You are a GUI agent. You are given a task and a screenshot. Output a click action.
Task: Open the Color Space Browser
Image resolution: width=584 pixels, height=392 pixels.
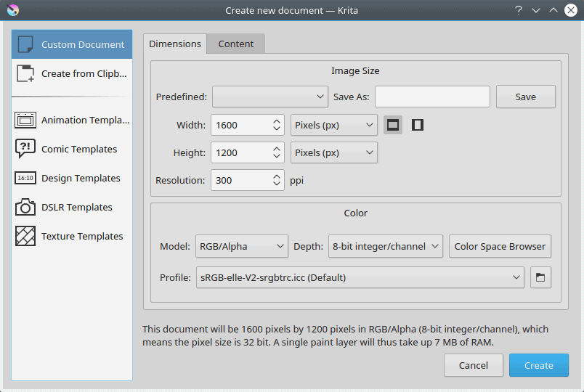click(500, 246)
